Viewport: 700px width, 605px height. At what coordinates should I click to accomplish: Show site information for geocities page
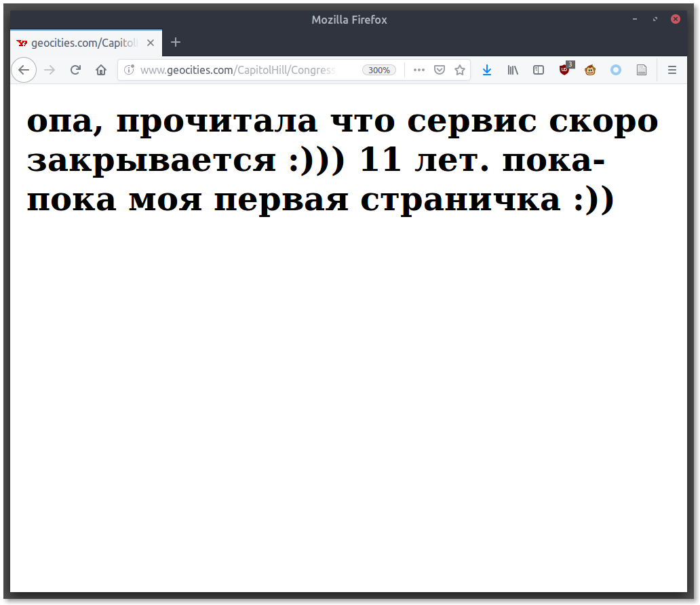[x=129, y=70]
